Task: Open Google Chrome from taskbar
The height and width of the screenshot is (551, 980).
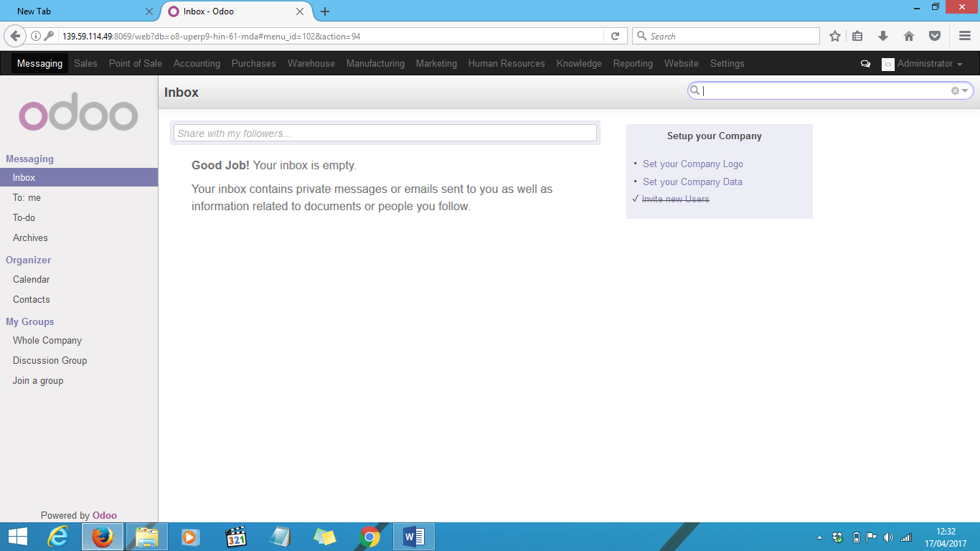Action: [369, 537]
